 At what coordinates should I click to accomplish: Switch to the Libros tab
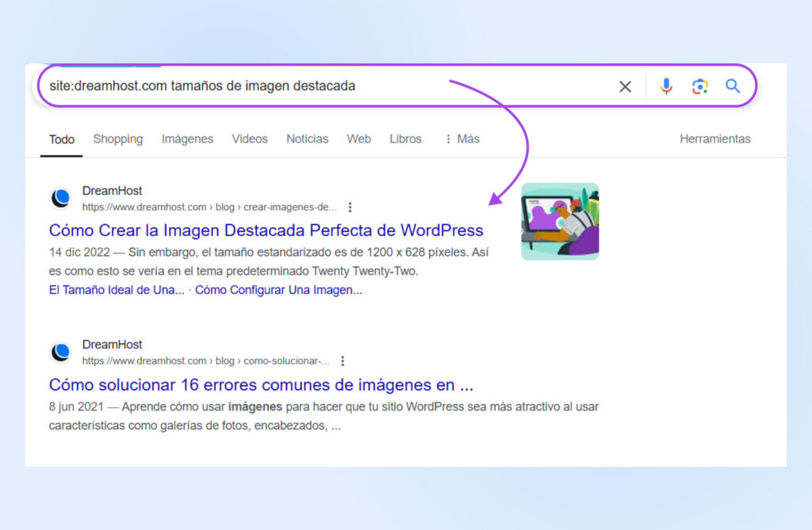click(x=405, y=139)
